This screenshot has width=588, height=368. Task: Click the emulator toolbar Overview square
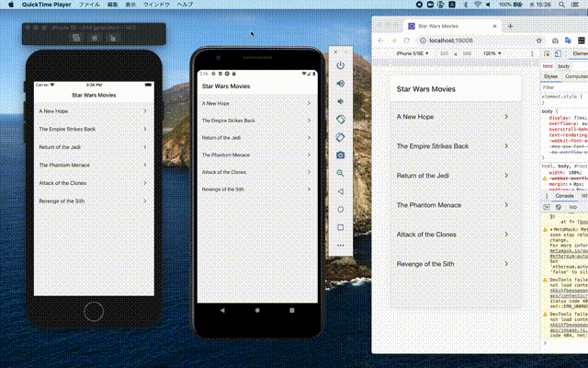[x=340, y=227]
